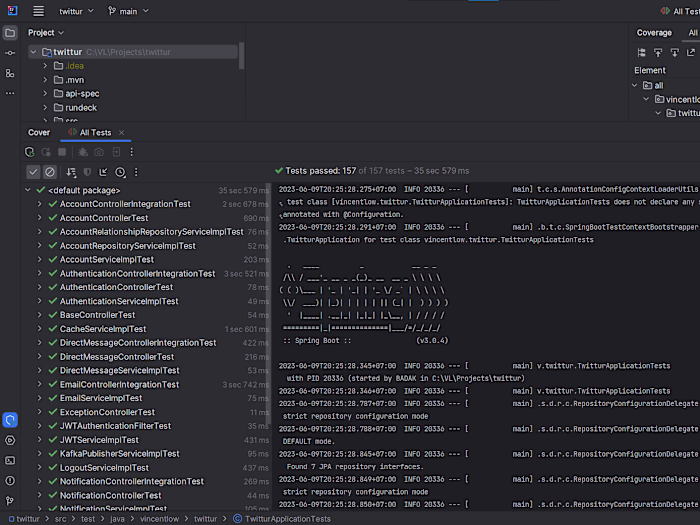Open the test history clock icon
The image size is (700, 525).
tap(120, 172)
